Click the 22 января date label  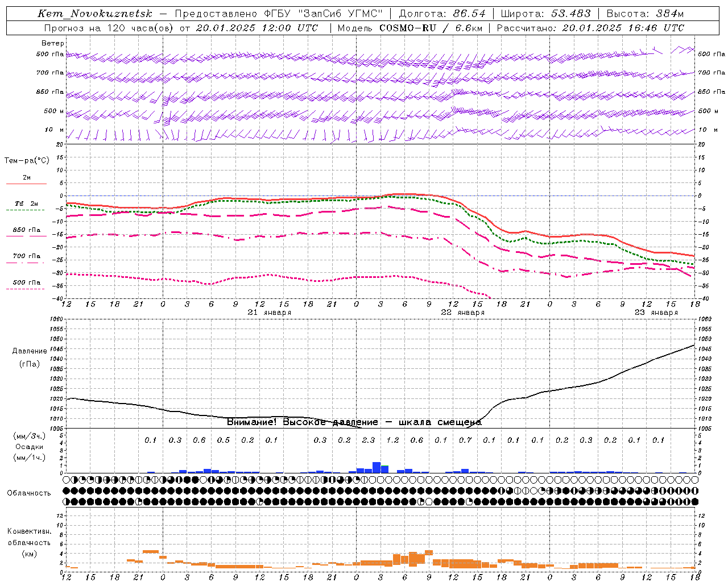pos(463,313)
